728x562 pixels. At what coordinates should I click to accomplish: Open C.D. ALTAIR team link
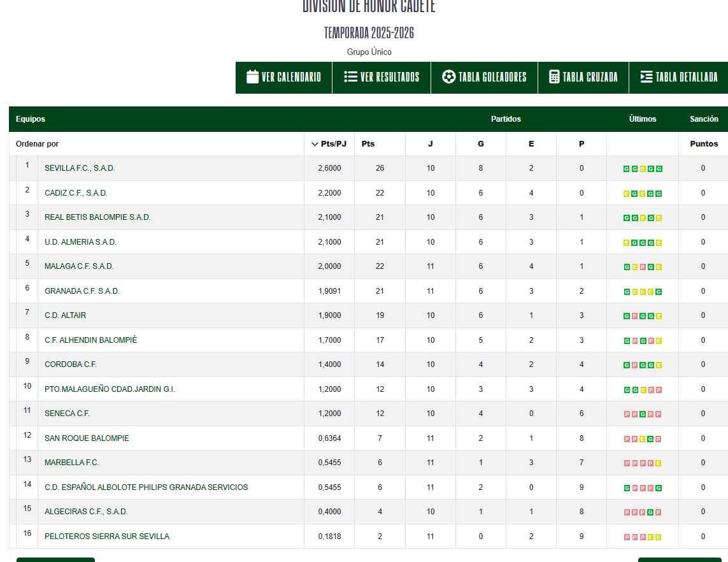(x=65, y=315)
